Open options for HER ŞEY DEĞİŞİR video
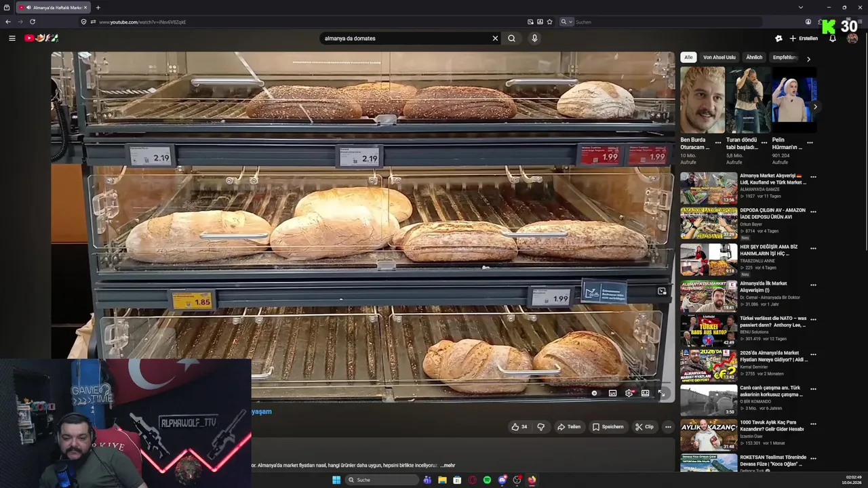 coord(813,249)
